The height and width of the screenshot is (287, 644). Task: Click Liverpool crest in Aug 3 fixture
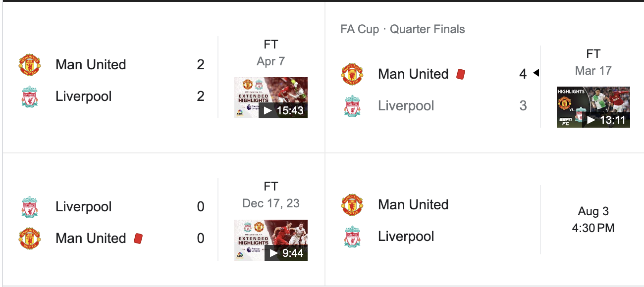click(352, 237)
